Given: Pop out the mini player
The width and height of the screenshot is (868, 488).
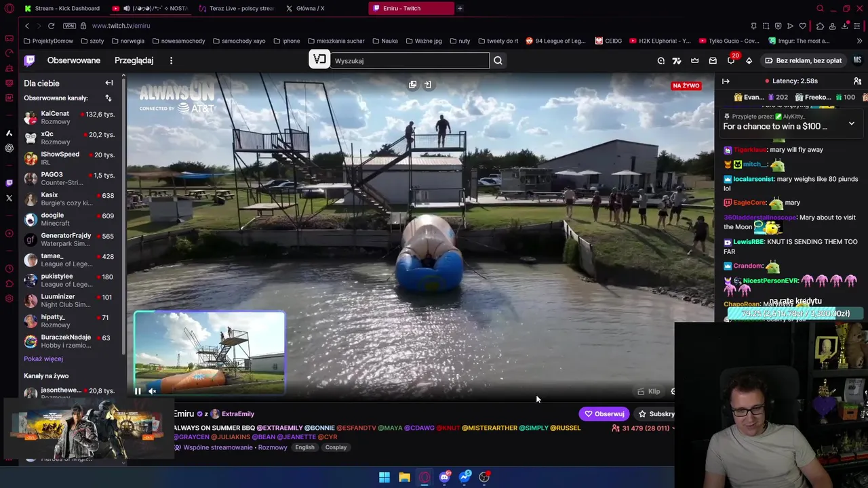Looking at the screenshot, I should tap(412, 85).
